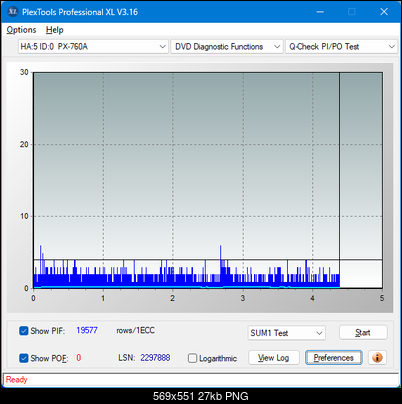Screen dimensions: 402x404
Task: Click the PlexTools XL app icon
Action: click(x=13, y=12)
